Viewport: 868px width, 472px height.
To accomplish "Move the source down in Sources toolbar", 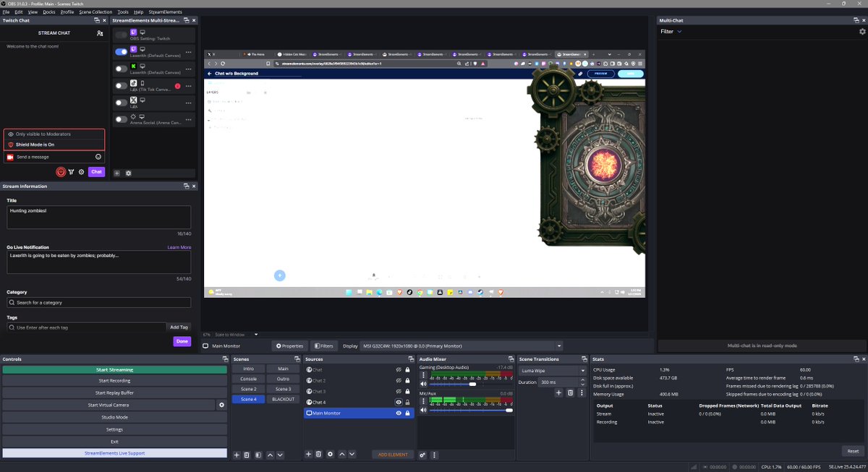I will 352,454.
